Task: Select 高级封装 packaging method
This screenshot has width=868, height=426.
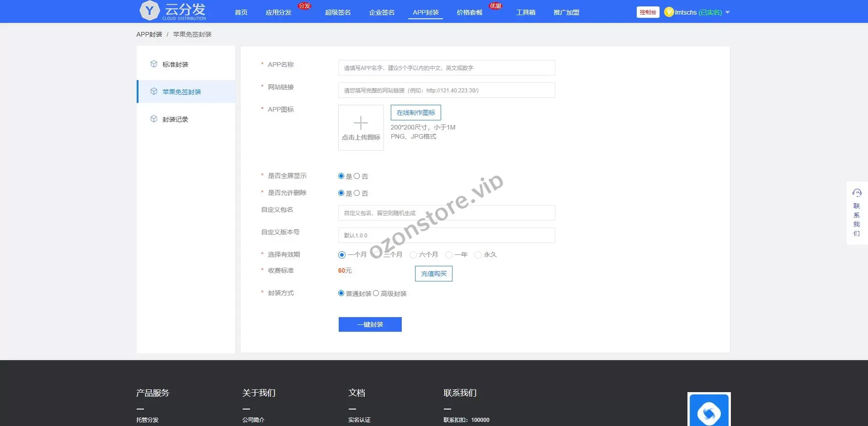Action: pyautogui.click(x=376, y=293)
